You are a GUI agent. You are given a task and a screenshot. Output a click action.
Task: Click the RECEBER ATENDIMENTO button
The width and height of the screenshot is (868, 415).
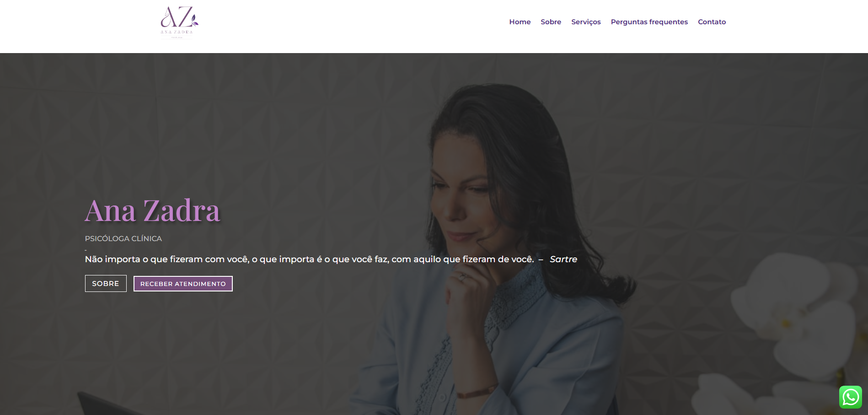[183, 284]
